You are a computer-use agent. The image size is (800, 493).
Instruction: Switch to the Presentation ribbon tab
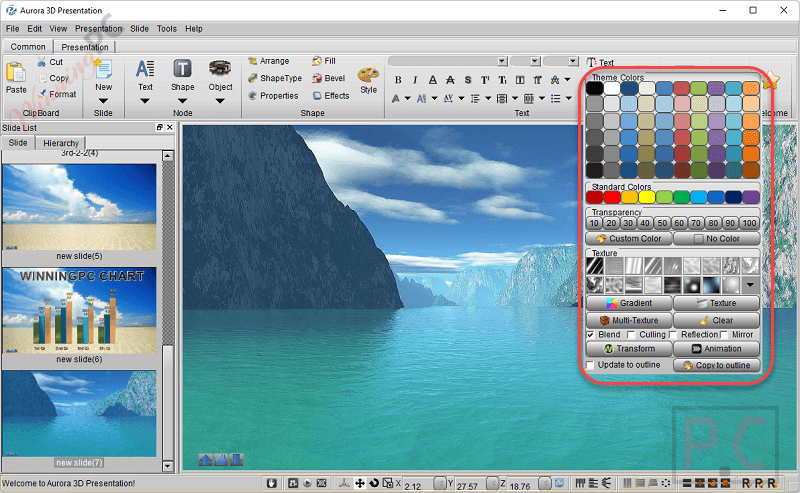pyautogui.click(x=85, y=47)
